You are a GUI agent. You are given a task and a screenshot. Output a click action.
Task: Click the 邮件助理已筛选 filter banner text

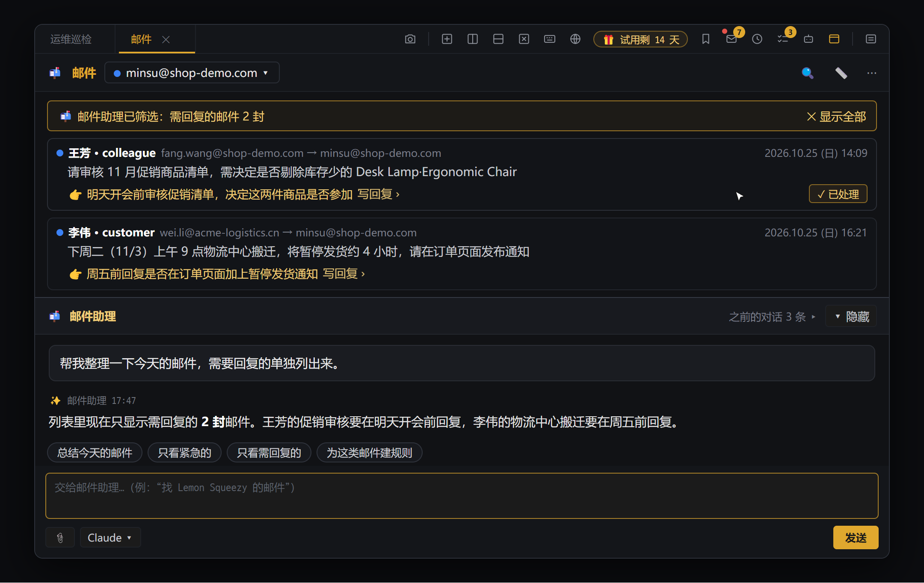point(171,116)
